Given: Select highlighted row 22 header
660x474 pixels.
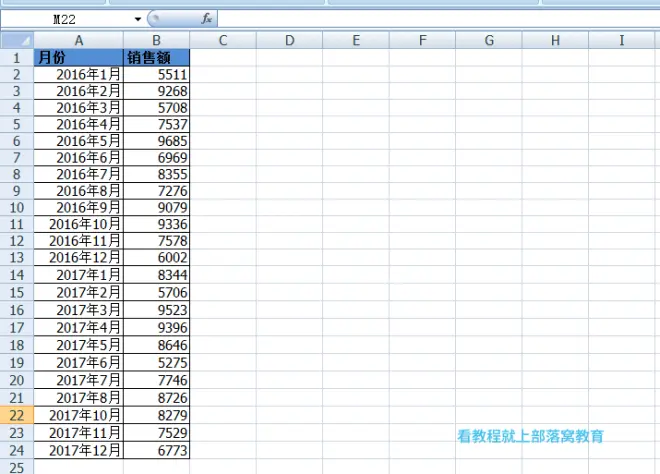Looking at the screenshot, I should 17,415.
